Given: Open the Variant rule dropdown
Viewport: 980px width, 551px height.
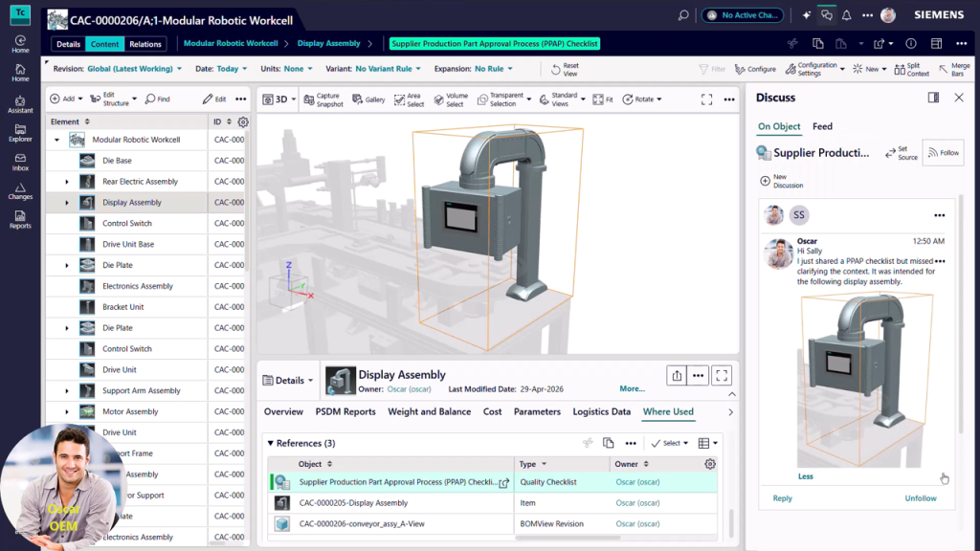Looking at the screenshot, I should (388, 69).
